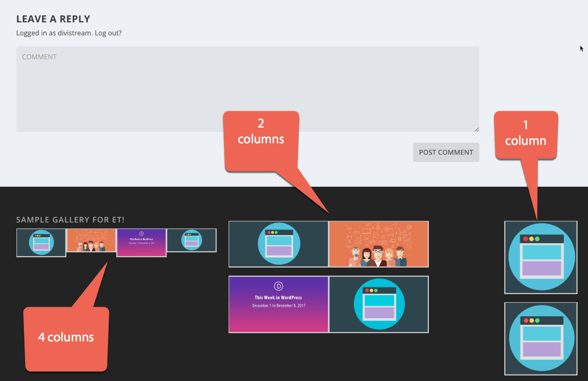Click the browser mockup at bottom right of 2-column gallery
The width and height of the screenshot is (588, 381).
click(378, 304)
